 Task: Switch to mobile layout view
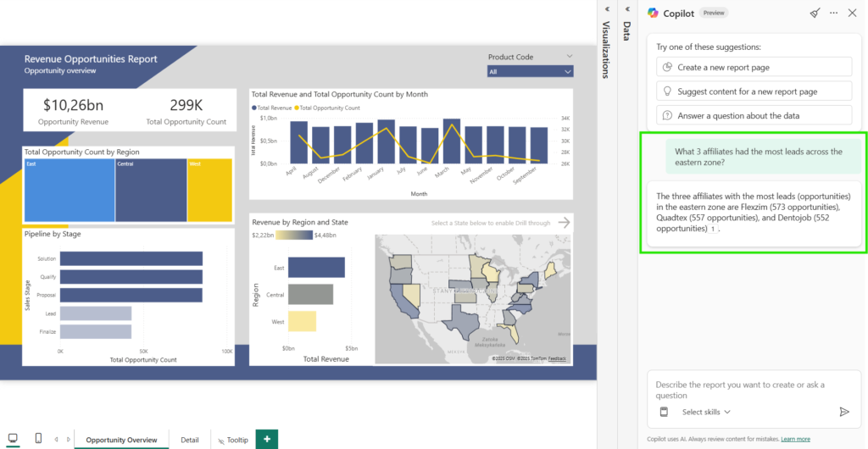(x=38, y=439)
